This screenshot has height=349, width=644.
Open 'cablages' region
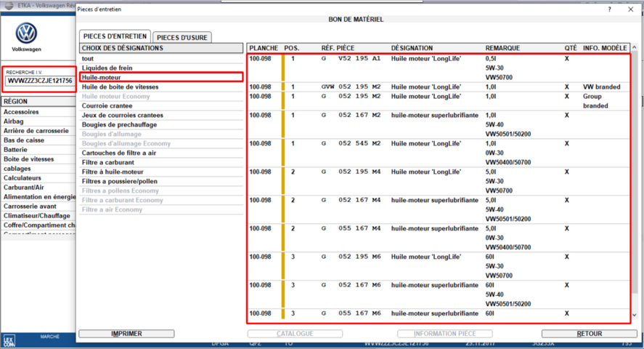[x=38, y=169]
